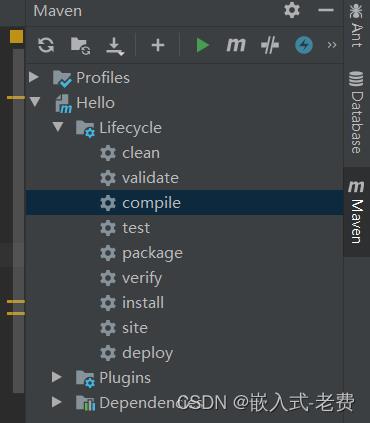Select the package lifecycle phase
370x423 pixels.
pos(152,253)
